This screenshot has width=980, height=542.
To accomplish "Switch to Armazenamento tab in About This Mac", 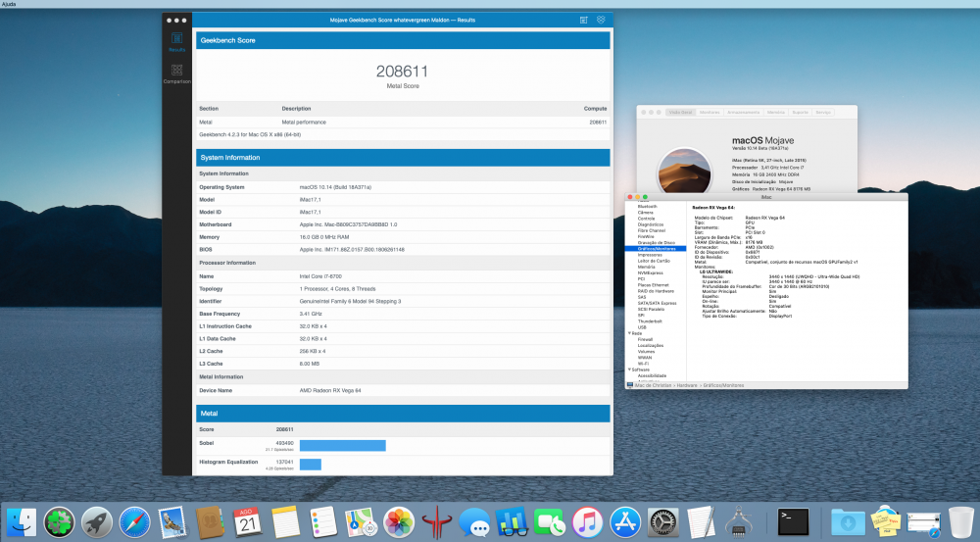I will pyautogui.click(x=743, y=113).
